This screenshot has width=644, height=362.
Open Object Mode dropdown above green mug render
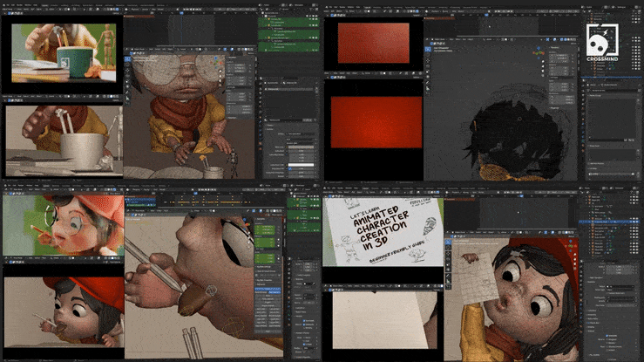point(8,9)
